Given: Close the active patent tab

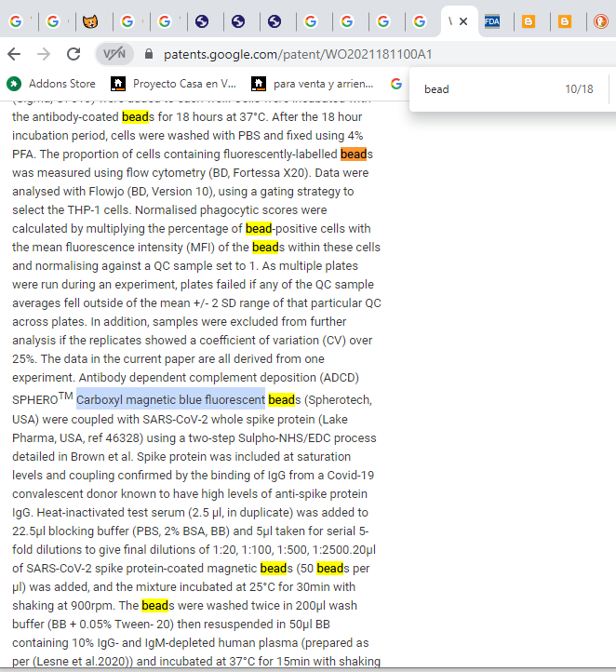Looking at the screenshot, I should tap(463, 20).
